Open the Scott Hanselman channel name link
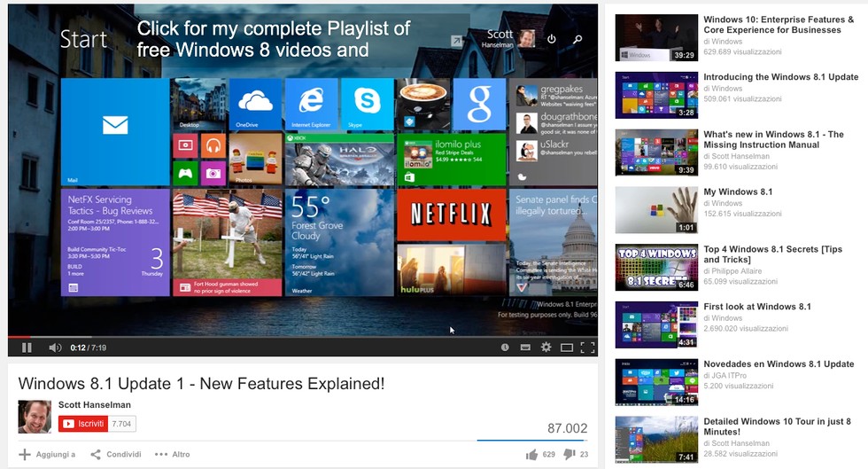Image resolution: width=868 pixels, height=469 pixels. (x=95, y=404)
